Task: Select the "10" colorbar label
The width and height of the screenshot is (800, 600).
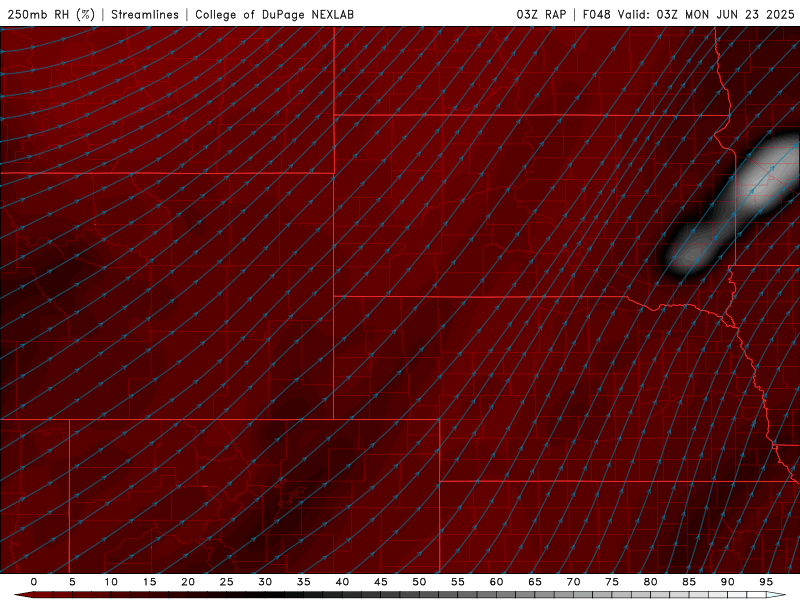Action: click(x=111, y=582)
